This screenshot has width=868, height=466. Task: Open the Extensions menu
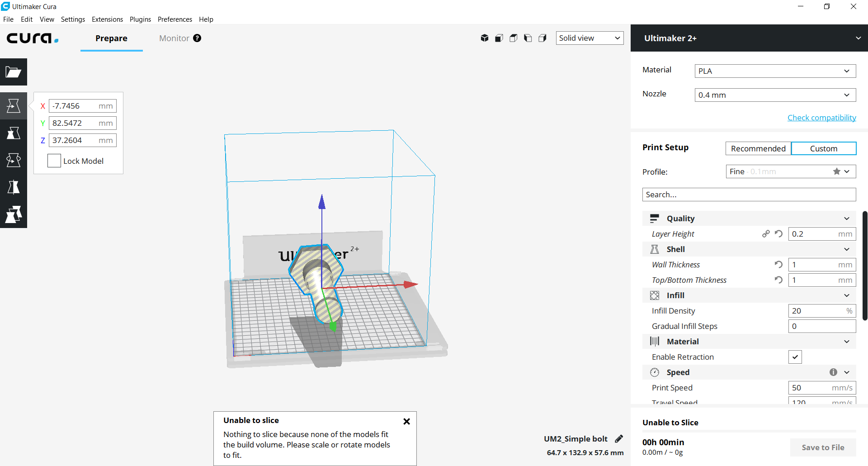tap(107, 19)
